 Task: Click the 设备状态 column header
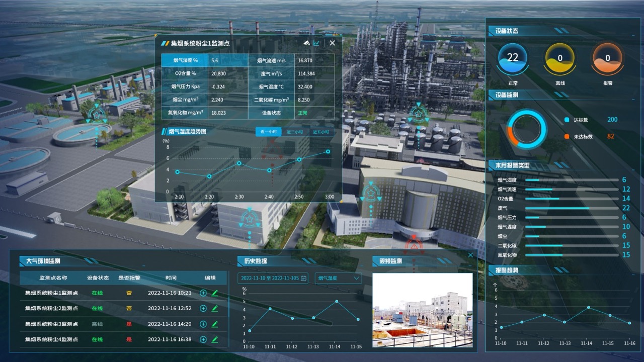click(98, 278)
